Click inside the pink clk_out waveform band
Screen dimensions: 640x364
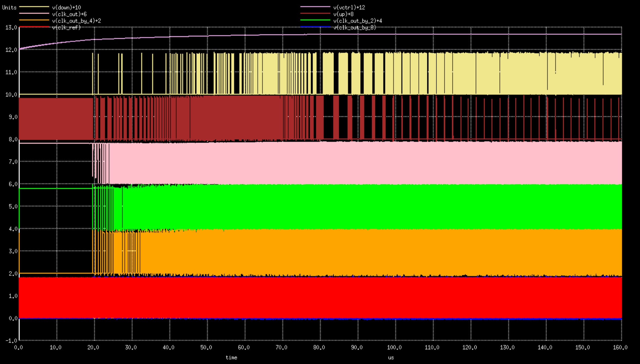tap(354, 163)
